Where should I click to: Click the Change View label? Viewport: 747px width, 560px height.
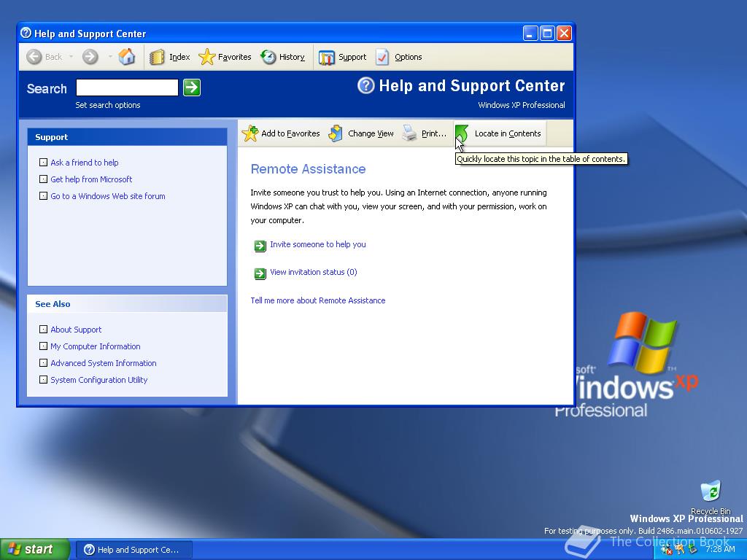point(371,134)
